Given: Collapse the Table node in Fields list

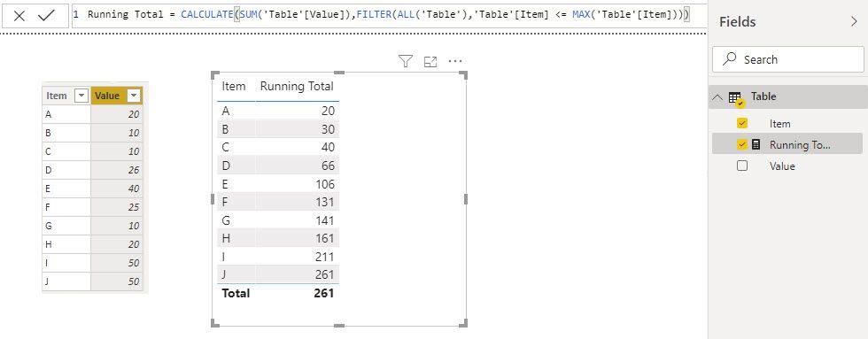Looking at the screenshot, I should coord(718,97).
